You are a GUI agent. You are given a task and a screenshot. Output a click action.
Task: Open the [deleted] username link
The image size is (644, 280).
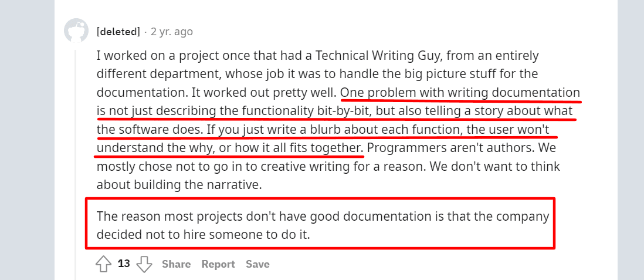118,32
